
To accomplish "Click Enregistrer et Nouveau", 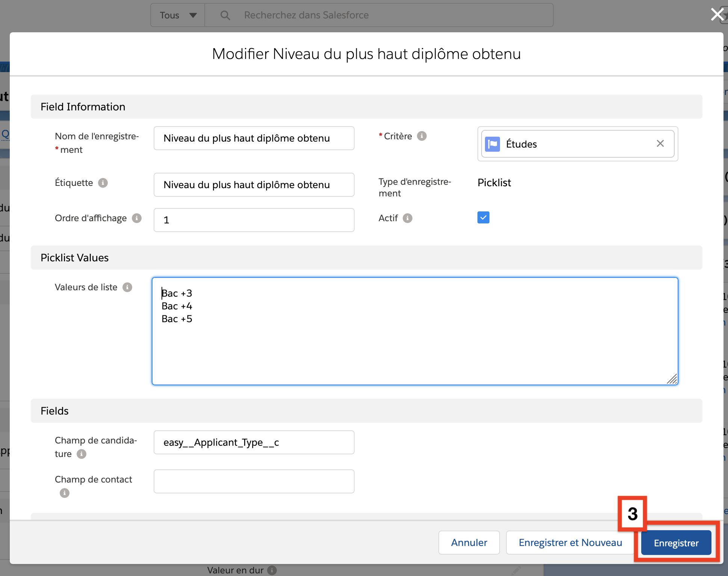I will [570, 543].
